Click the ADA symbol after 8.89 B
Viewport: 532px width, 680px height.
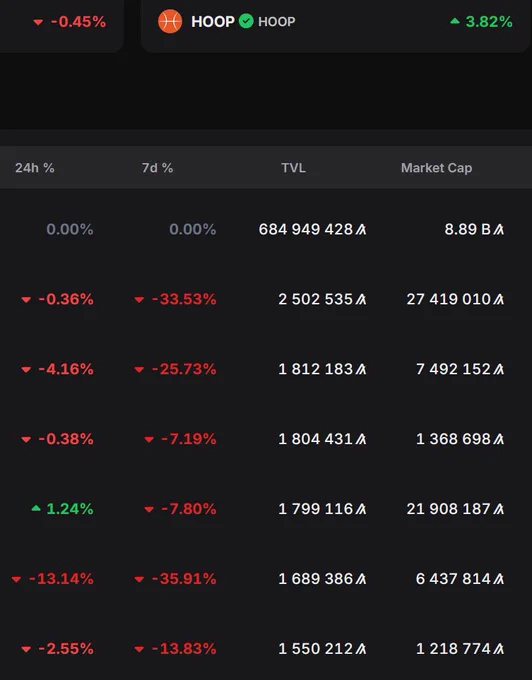click(499, 229)
